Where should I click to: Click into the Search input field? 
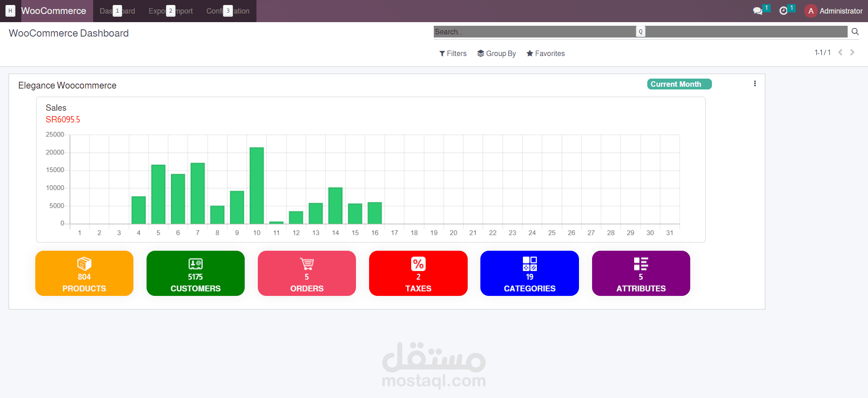[x=640, y=32]
